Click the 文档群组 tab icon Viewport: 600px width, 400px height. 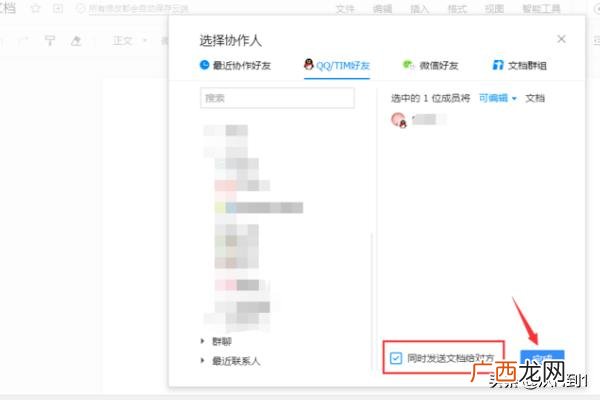[x=498, y=65]
